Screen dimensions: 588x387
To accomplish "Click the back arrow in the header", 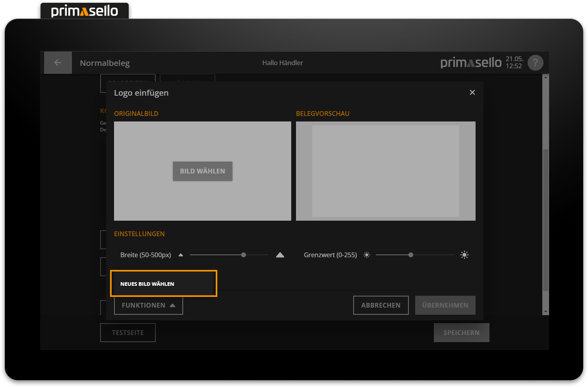I will click(58, 63).
